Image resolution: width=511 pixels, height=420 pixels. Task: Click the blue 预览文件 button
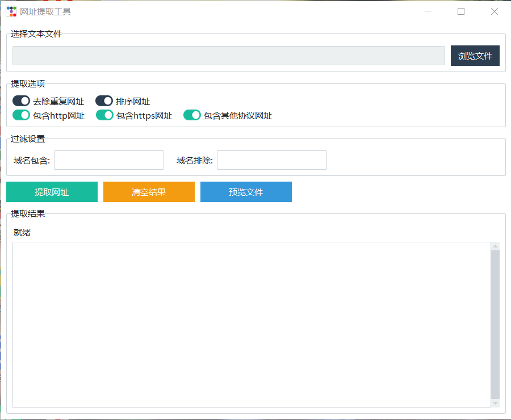tap(246, 192)
